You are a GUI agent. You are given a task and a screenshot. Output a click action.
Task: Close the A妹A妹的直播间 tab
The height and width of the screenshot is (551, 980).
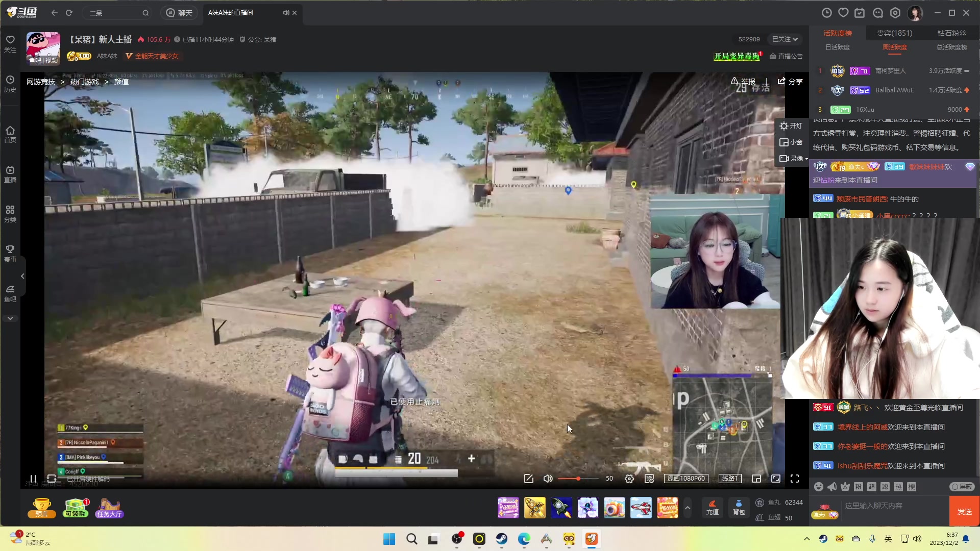point(295,13)
